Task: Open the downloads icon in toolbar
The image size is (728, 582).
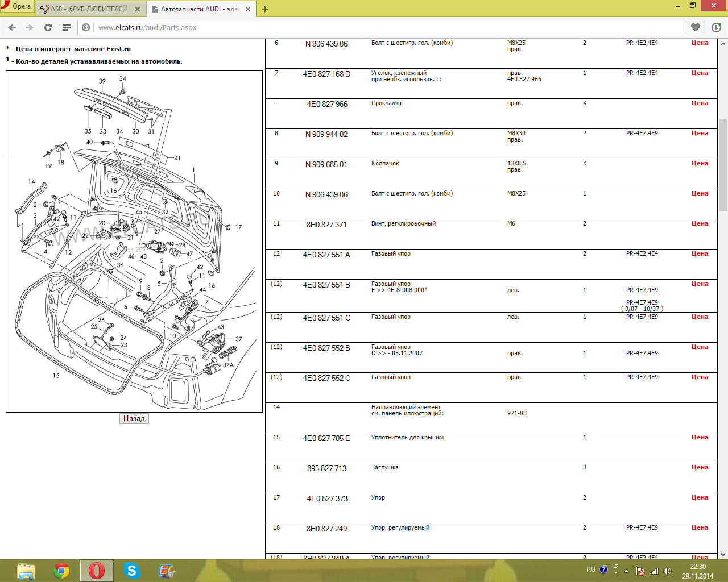Action: pos(716,27)
